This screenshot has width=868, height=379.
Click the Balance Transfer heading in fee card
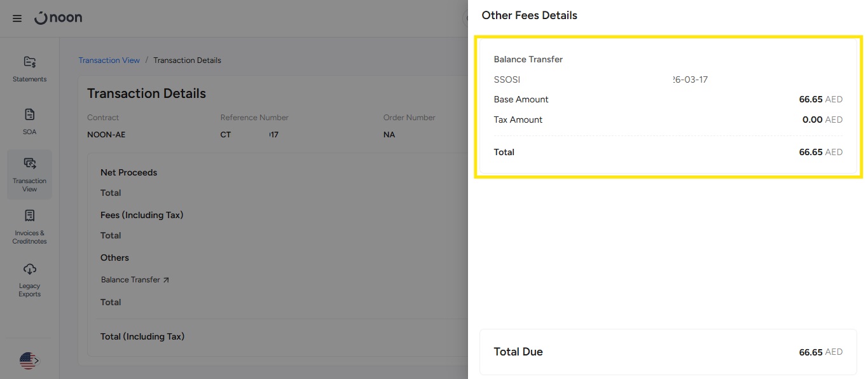[528, 59]
